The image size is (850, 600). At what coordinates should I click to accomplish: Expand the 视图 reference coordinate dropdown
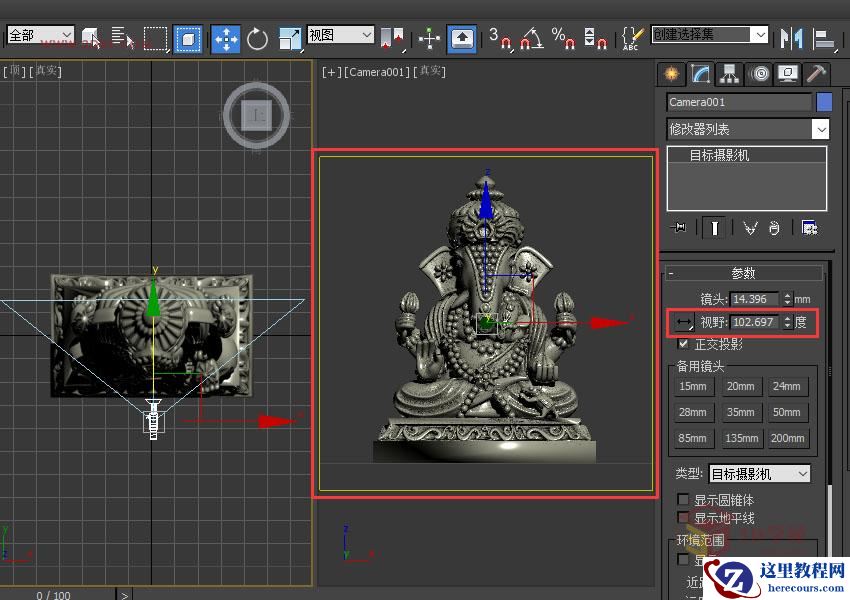click(340, 35)
